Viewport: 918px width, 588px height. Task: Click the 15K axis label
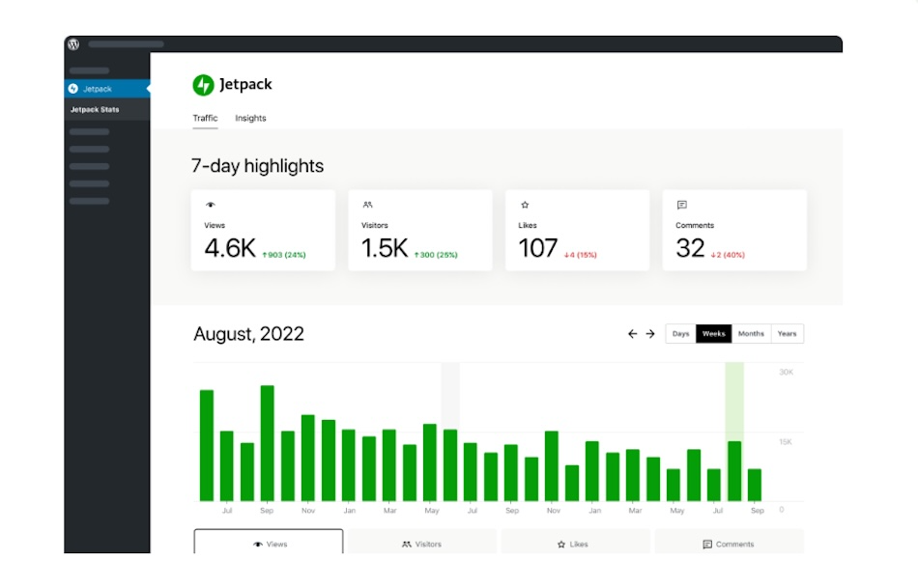[x=786, y=442]
